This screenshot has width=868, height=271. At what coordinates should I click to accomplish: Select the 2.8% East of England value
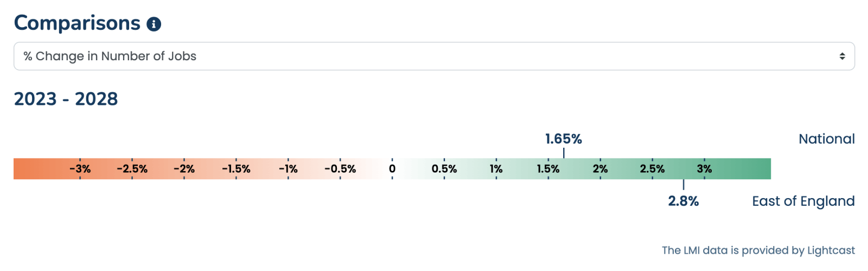(x=684, y=201)
